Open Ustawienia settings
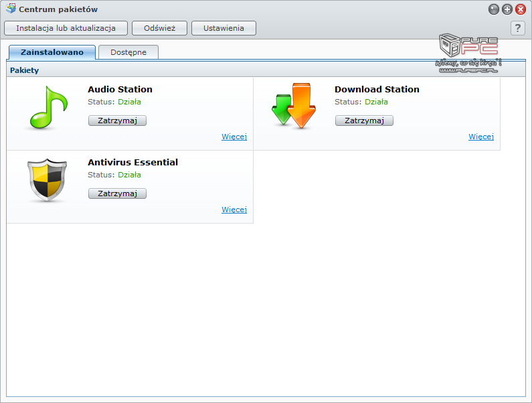532x403 pixels. tap(224, 28)
